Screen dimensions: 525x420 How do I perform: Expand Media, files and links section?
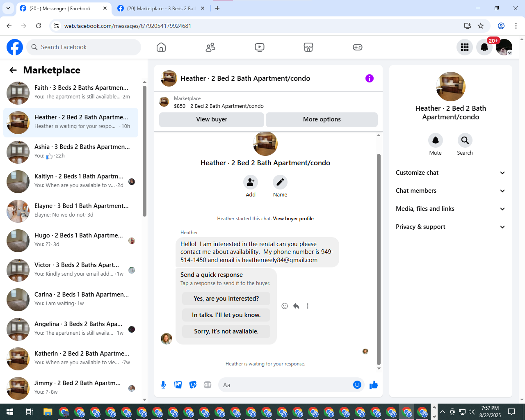coord(450,209)
